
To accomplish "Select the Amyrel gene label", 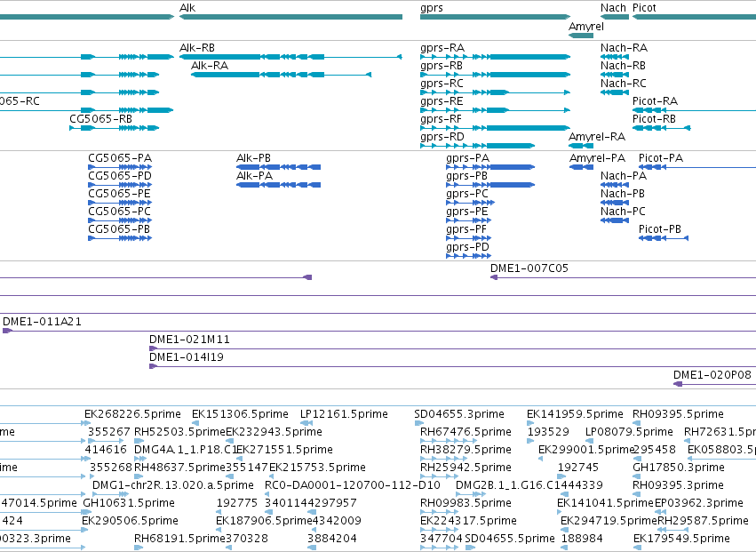I will click(x=586, y=27).
